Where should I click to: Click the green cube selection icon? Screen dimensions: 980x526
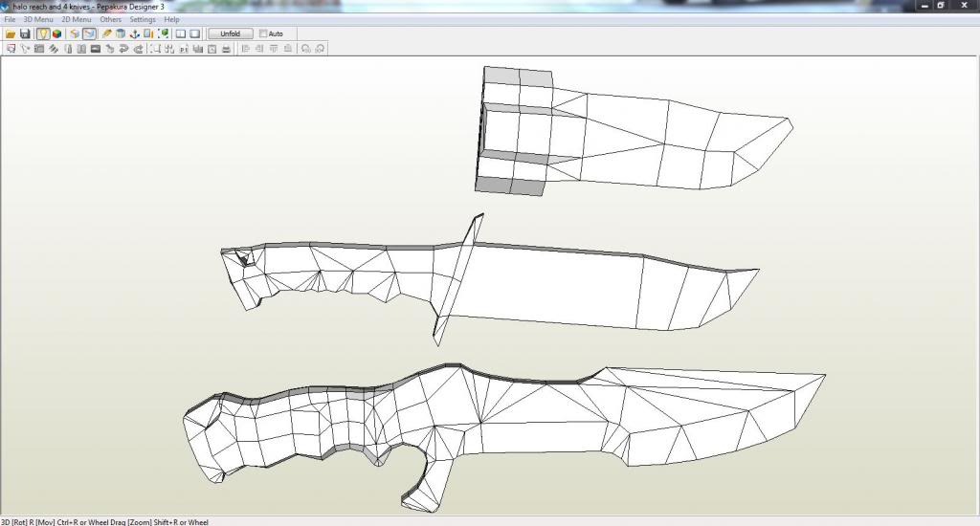(163, 33)
